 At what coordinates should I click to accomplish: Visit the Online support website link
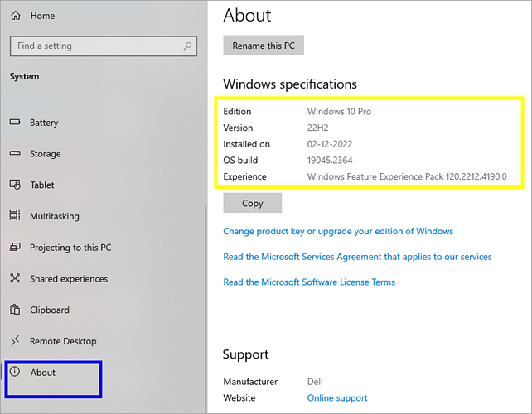click(x=337, y=398)
